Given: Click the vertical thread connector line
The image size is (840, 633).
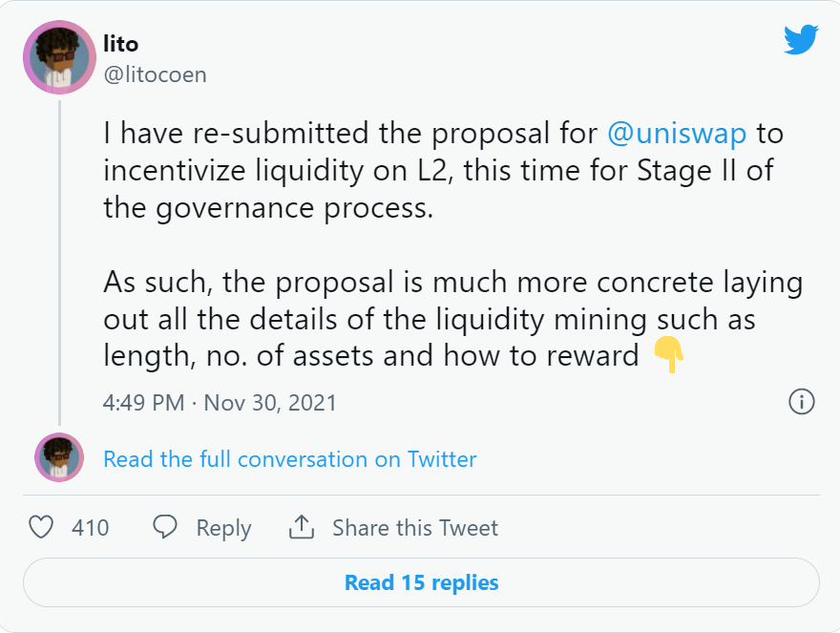Looking at the screenshot, I should tap(59, 263).
